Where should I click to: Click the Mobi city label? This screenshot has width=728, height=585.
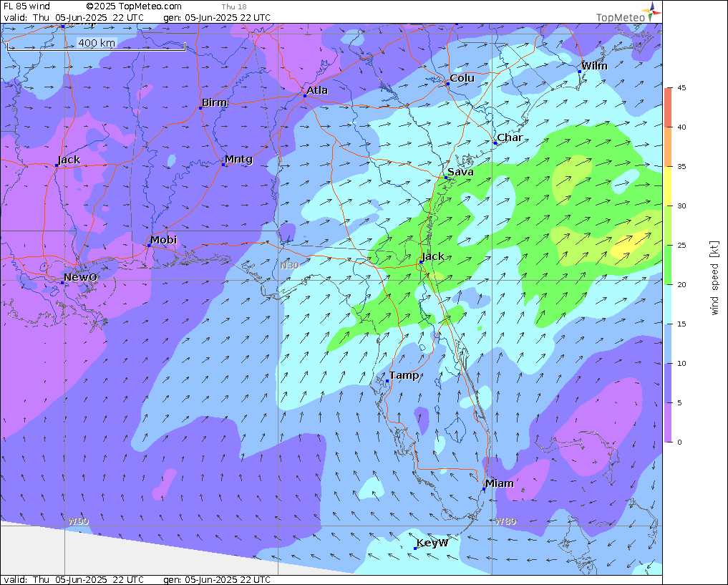163,240
